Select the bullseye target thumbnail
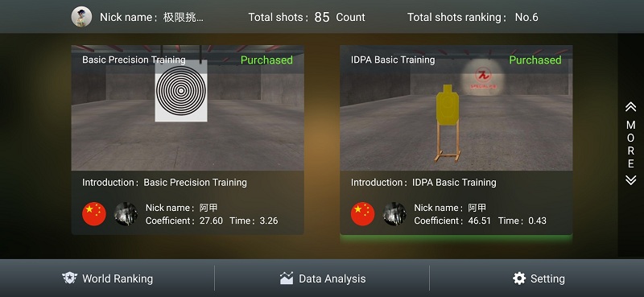Viewport: 644px width, 297px height. click(x=181, y=91)
